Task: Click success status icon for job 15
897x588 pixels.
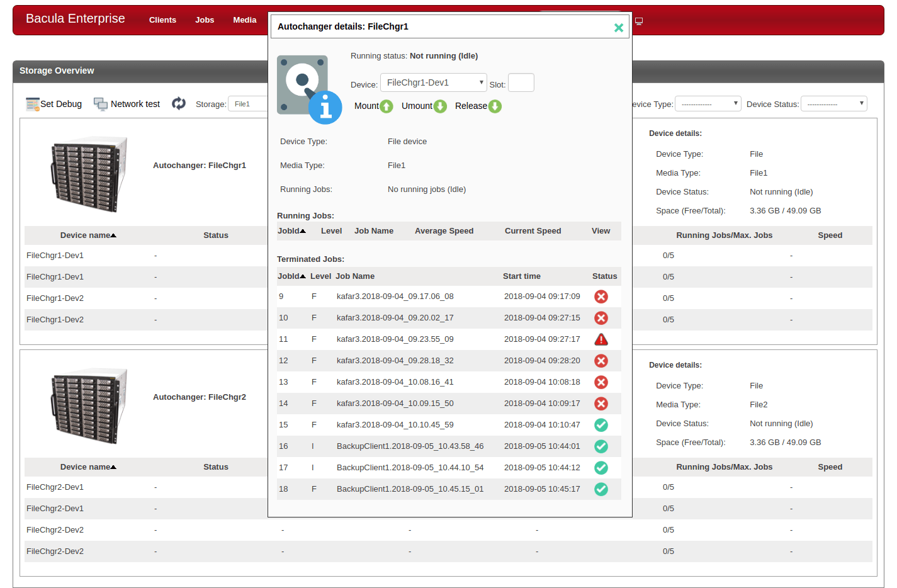Action: (x=601, y=425)
